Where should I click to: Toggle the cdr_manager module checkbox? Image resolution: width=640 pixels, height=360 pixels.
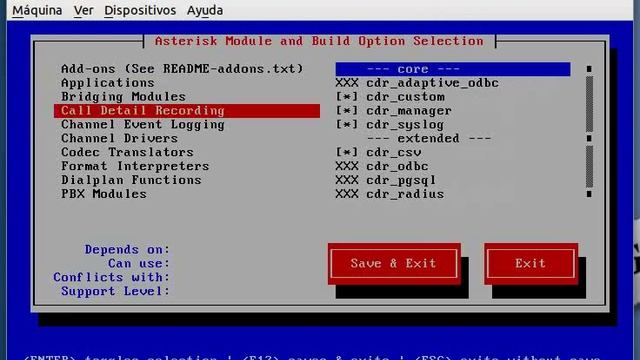tap(347, 111)
